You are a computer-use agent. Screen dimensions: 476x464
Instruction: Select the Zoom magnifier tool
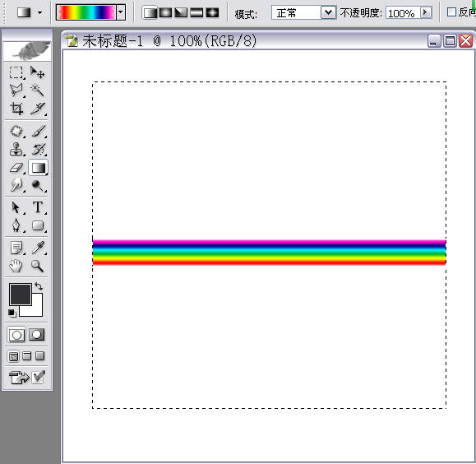(x=37, y=266)
